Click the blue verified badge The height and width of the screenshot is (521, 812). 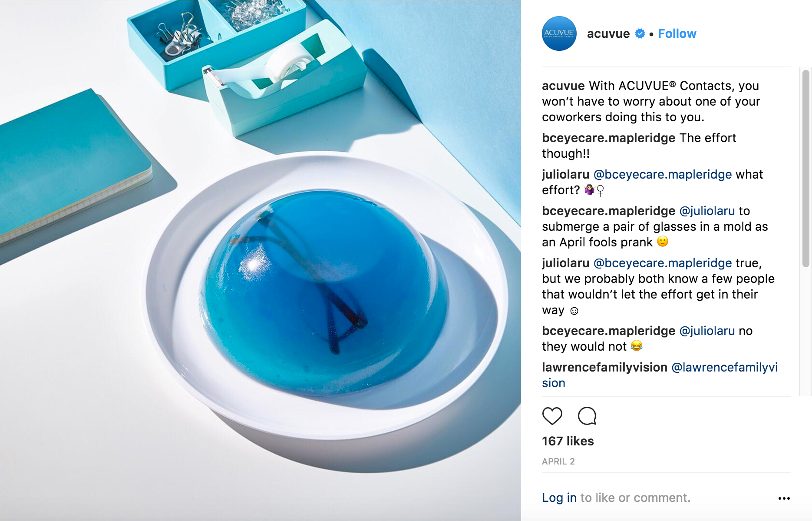(x=640, y=33)
